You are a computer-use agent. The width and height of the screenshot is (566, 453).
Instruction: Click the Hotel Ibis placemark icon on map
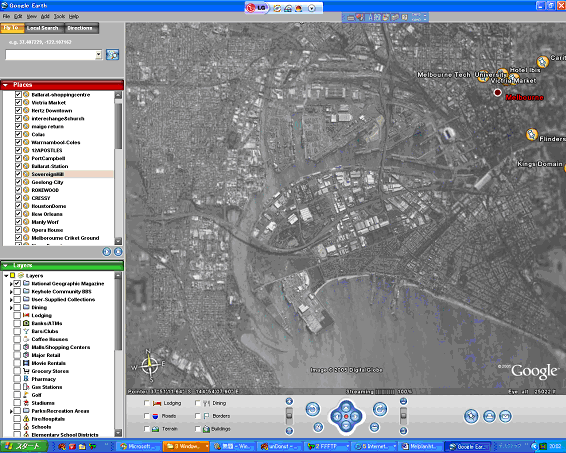click(x=502, y=74)
